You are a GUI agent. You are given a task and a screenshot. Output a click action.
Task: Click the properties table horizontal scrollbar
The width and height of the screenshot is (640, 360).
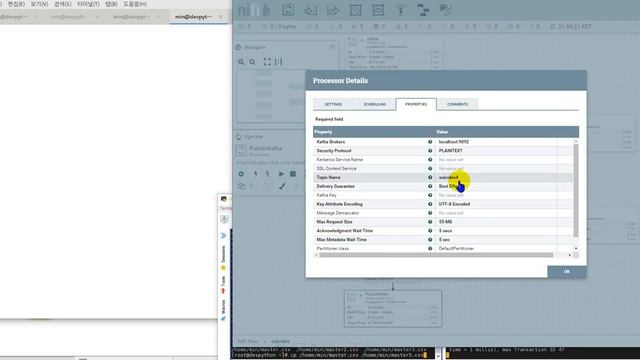(x=436, y=255)
